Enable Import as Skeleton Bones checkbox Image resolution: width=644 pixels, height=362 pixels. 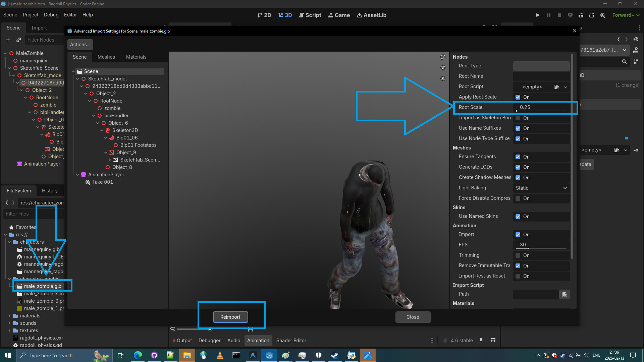[518, 118]
